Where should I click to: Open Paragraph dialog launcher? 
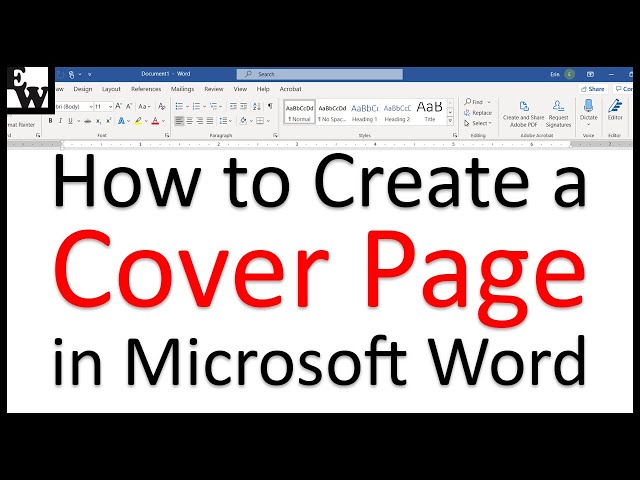275,135
